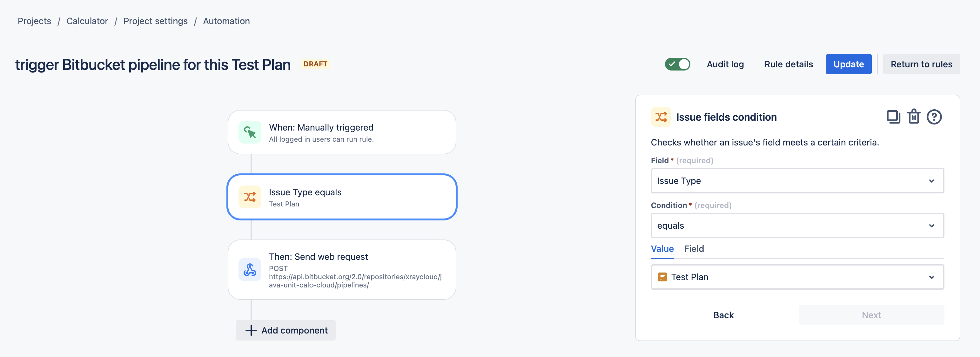Screen dimensions: 980x357
Task: Click the orange shuffle icon on Issue Type card
Action: tap(250, 197)
